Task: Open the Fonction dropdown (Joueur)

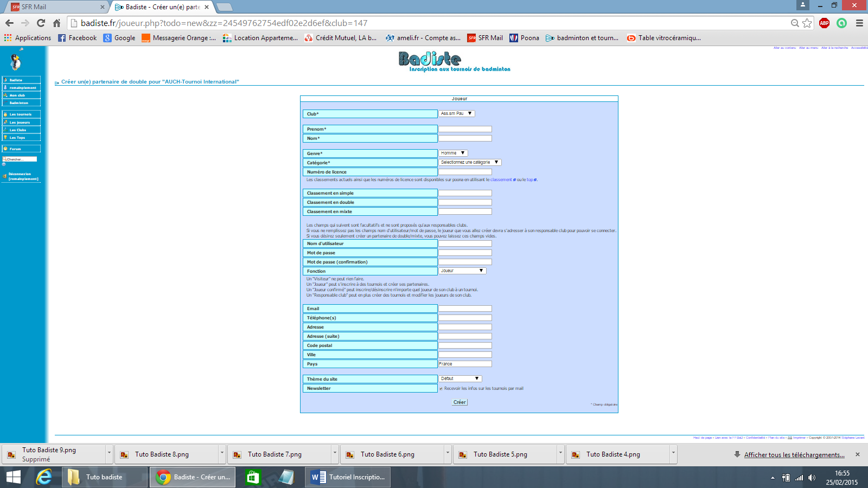Action: pos(462,271)
